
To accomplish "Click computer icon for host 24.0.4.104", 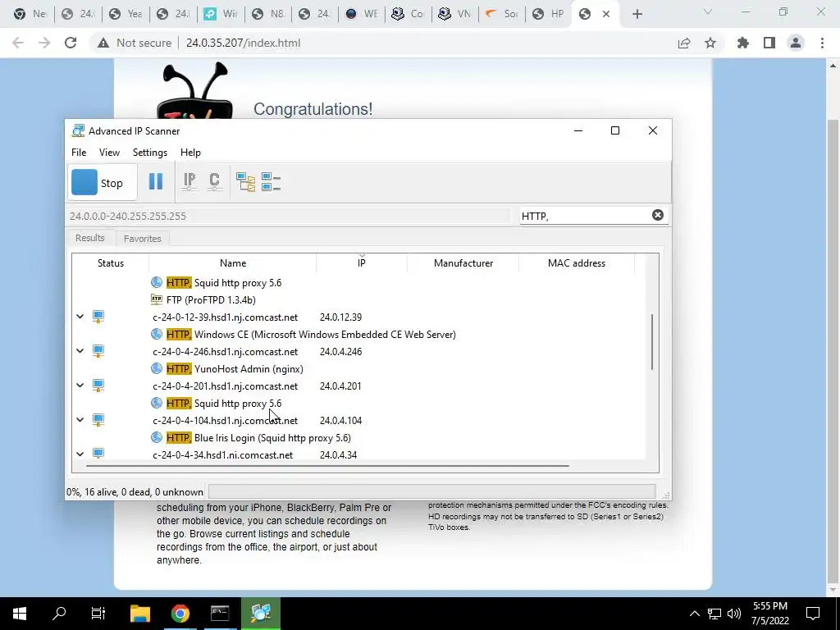I will [x=98, y=420].
